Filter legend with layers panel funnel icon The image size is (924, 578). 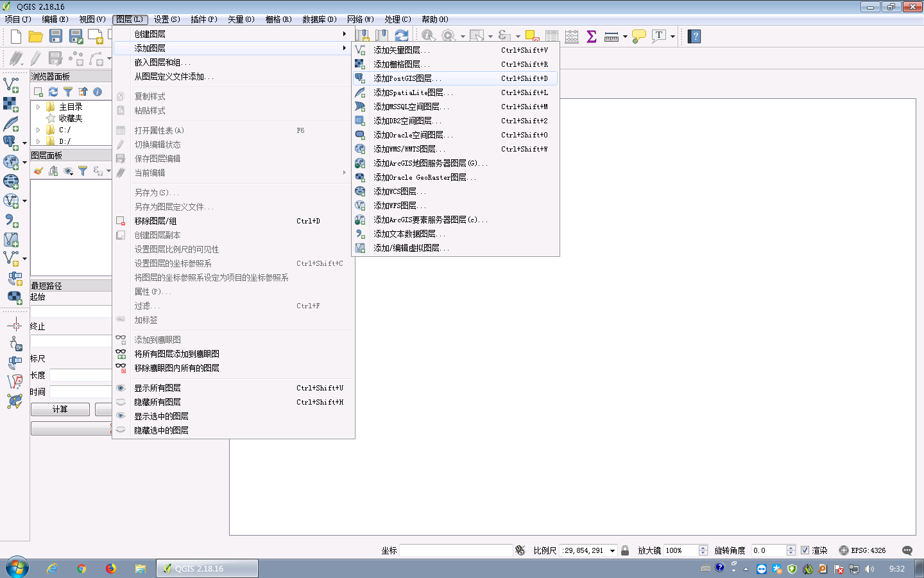pos(83,171)
